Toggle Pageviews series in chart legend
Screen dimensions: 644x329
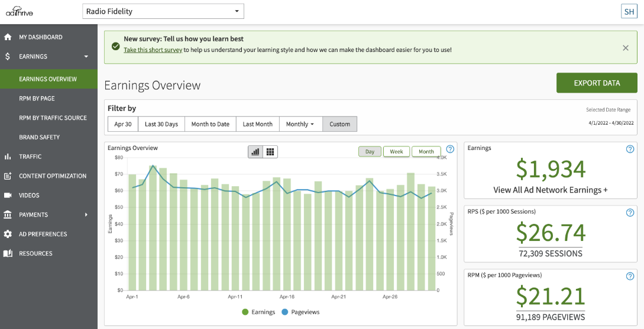[x=300, y=312]
